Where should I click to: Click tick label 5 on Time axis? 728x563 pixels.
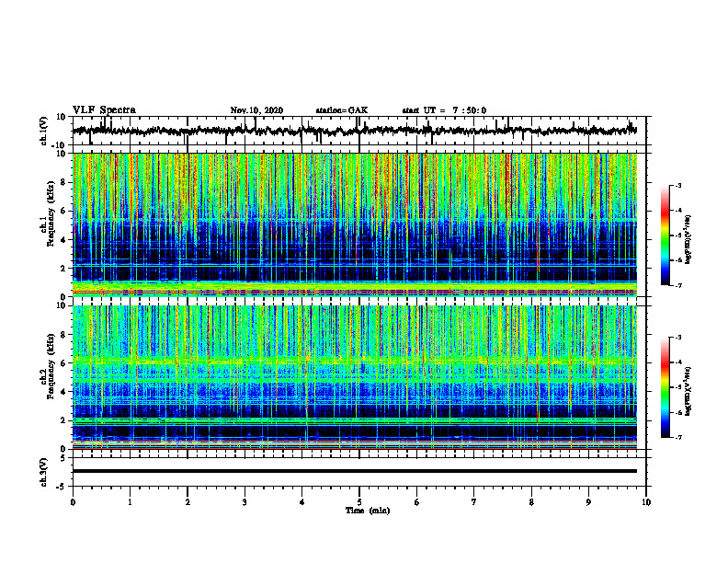(x=359, y=502)
